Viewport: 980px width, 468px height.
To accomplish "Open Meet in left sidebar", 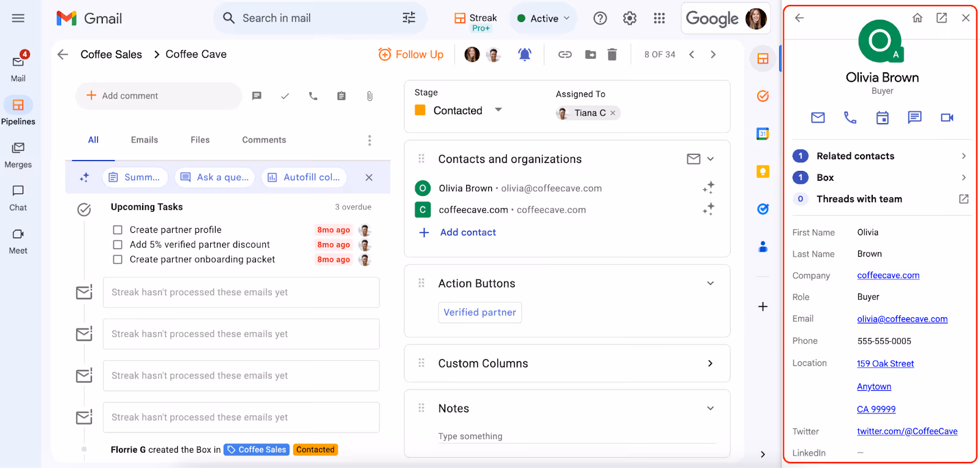I will click(x=18, y=241).
